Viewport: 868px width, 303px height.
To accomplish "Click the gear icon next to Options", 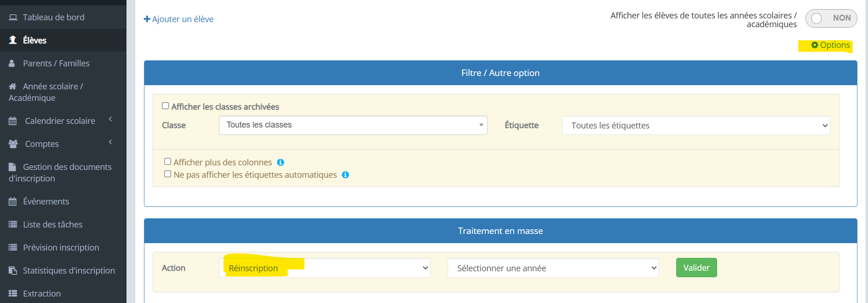I will pos(815,45).
